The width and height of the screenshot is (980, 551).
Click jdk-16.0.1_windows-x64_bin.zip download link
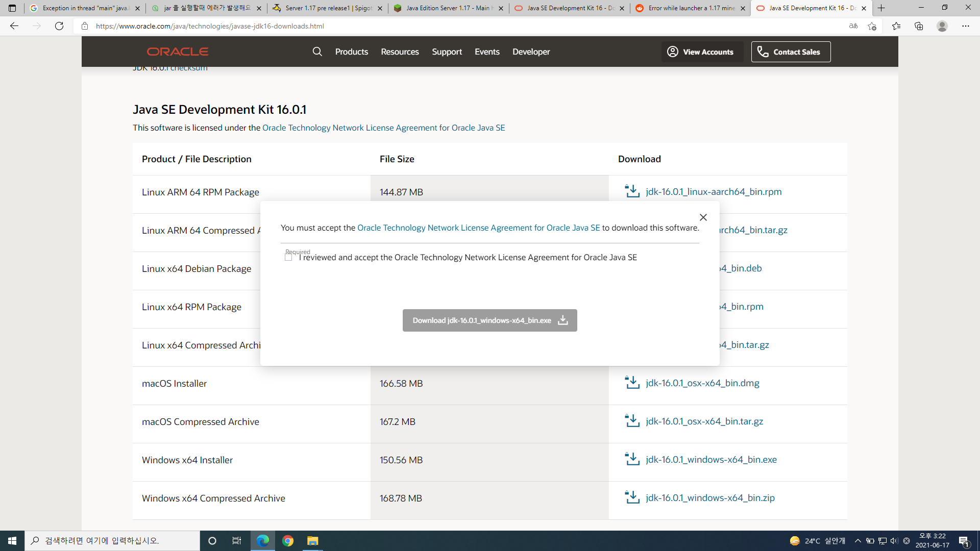coord(709,497)
